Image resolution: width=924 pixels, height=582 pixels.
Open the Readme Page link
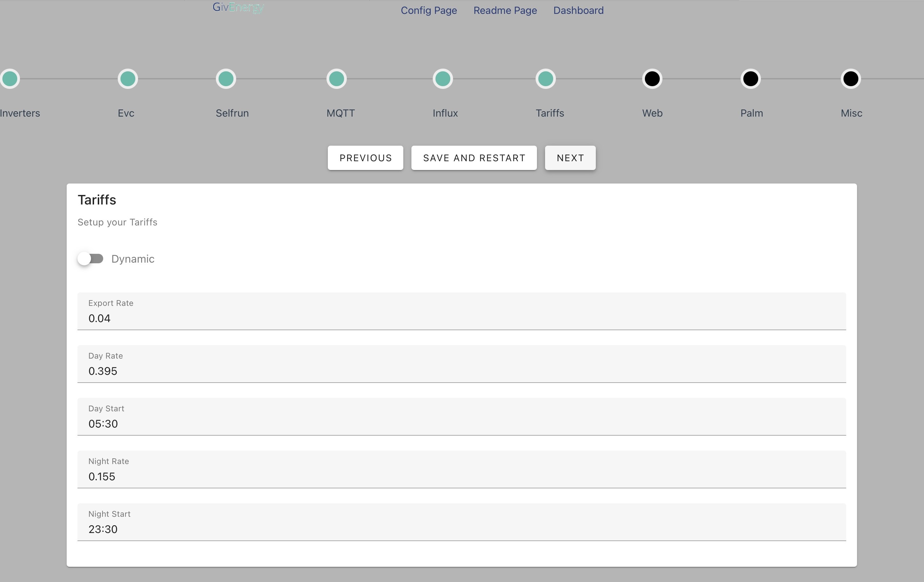pos(505,10)
